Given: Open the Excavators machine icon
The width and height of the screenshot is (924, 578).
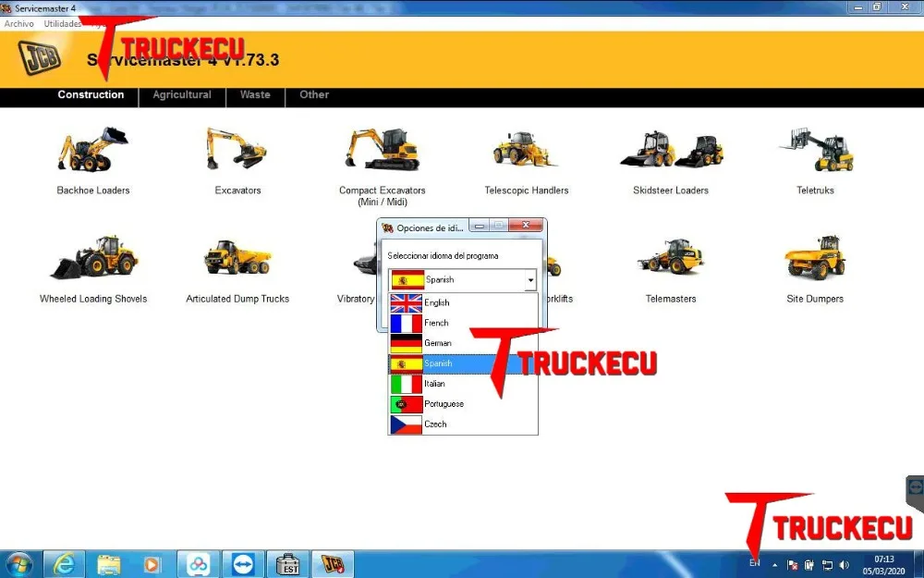Looking at the screenshot, I should click(237, 149).
